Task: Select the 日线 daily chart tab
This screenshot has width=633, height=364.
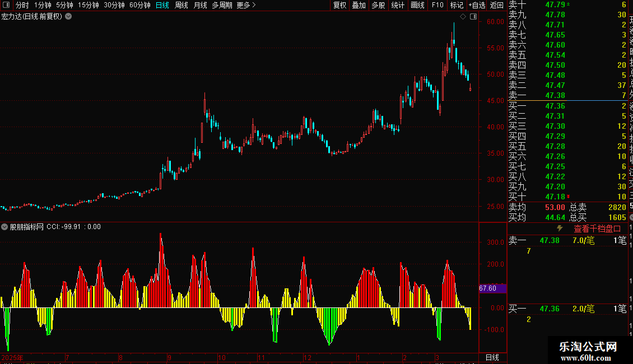Action: [x=162, y=5]
